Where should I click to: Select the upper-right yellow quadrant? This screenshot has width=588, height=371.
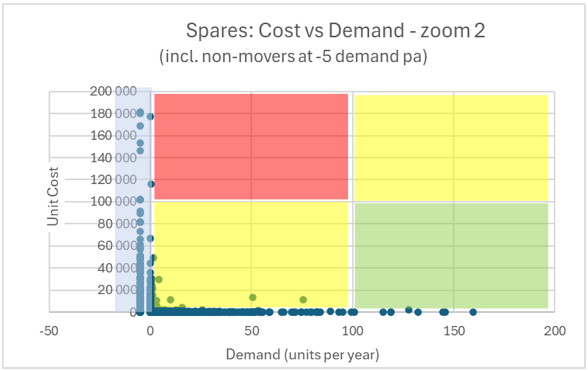click(x=451, y=145)
